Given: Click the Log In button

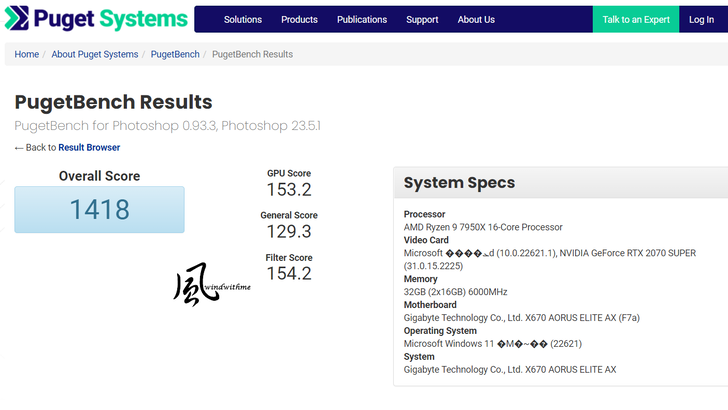Looking at the screenshot, I should pyautogui.click(x=702, y=20).
